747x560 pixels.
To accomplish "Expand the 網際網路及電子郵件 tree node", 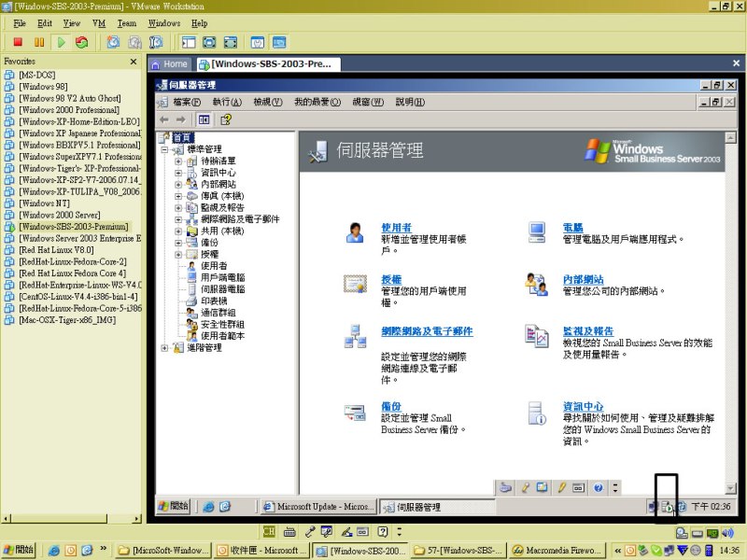I will [x=178, y=219].
